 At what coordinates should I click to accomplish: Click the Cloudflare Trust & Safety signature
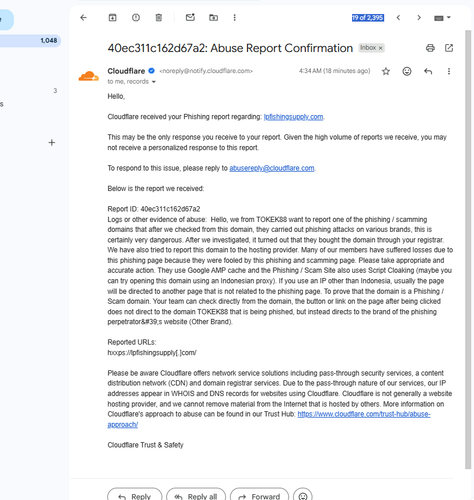click(145, 445)
